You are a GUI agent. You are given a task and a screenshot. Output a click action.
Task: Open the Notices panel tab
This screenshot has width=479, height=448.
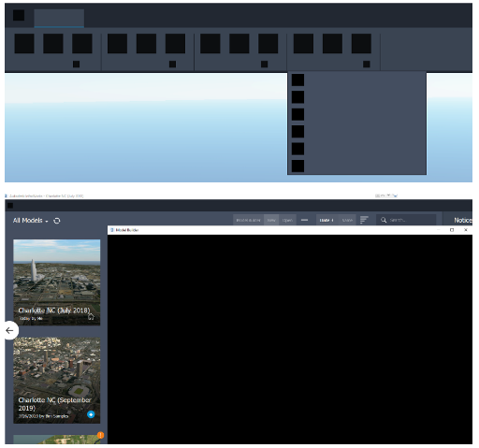click(463, 220)
